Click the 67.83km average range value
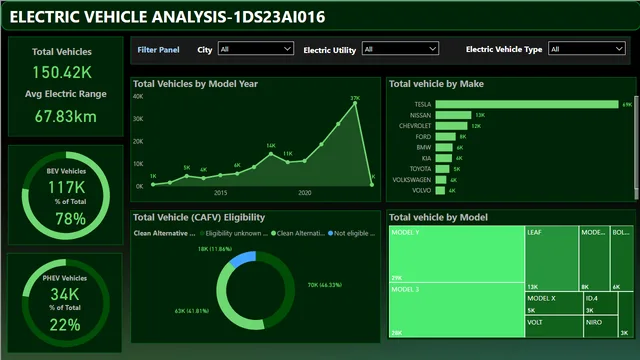This screenshot has height=360, width=640. tap(66, 117)
